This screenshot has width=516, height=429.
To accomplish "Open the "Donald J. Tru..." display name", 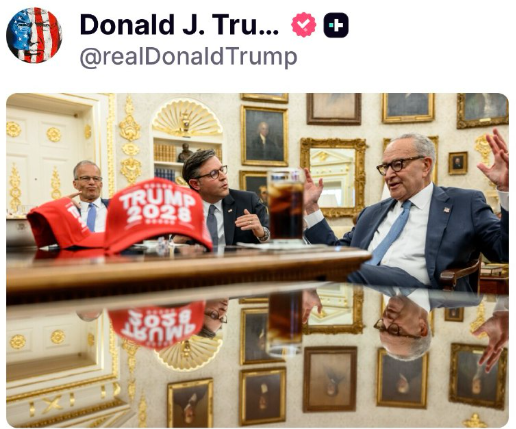I will [179, 25].
